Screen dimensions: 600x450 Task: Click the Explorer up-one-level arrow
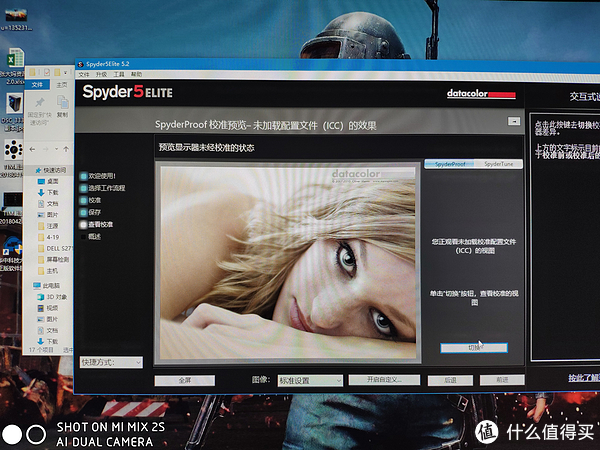coord(66,149)
